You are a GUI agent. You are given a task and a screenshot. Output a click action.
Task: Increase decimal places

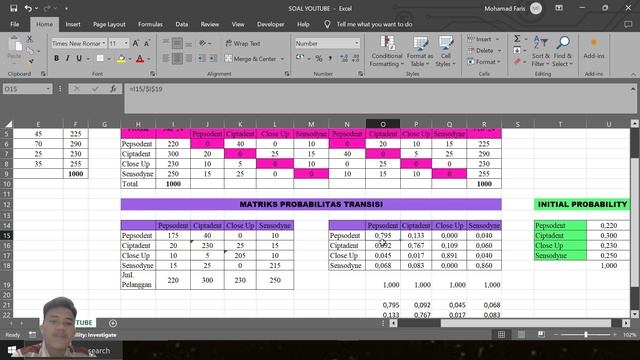(344, 59)
